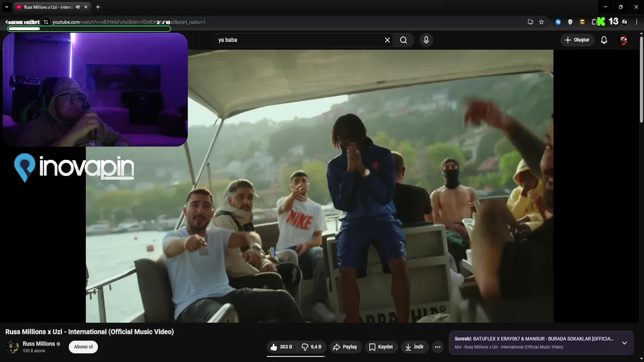Image resolution: width=644 pixels, height=362 pixels.
Task: Open the browser extensions puzzle icon
Action: [594, 22]
